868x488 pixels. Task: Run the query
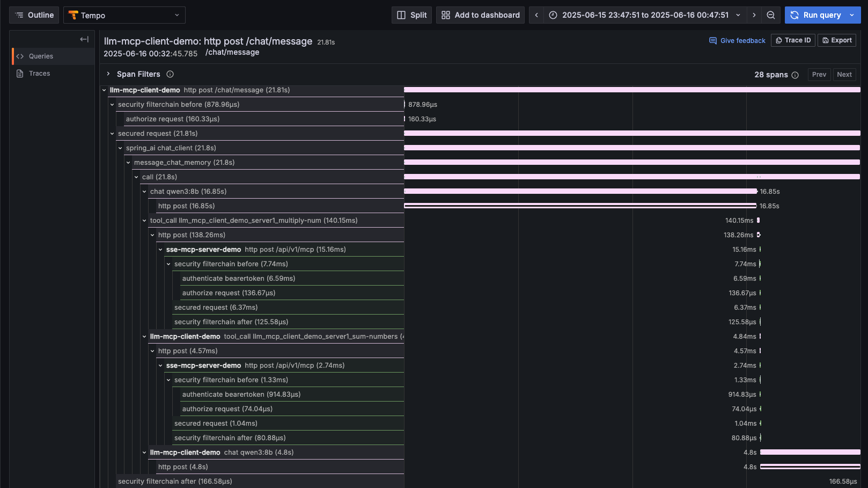coord(815,15)
